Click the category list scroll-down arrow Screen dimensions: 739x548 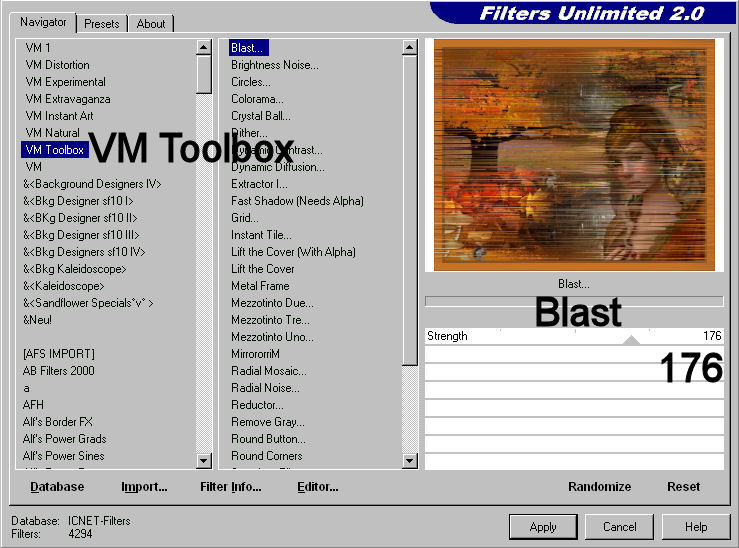(204, 460)
